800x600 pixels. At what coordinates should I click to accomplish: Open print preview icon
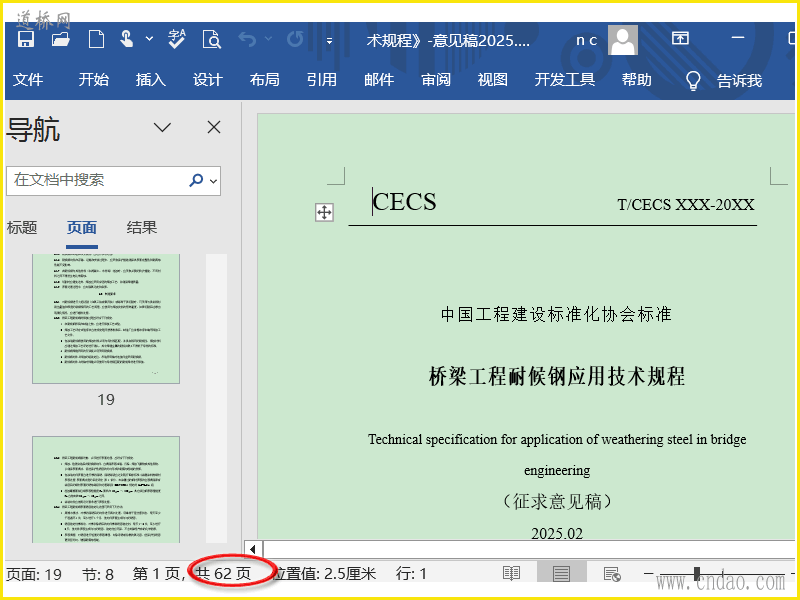click(212, 39)
